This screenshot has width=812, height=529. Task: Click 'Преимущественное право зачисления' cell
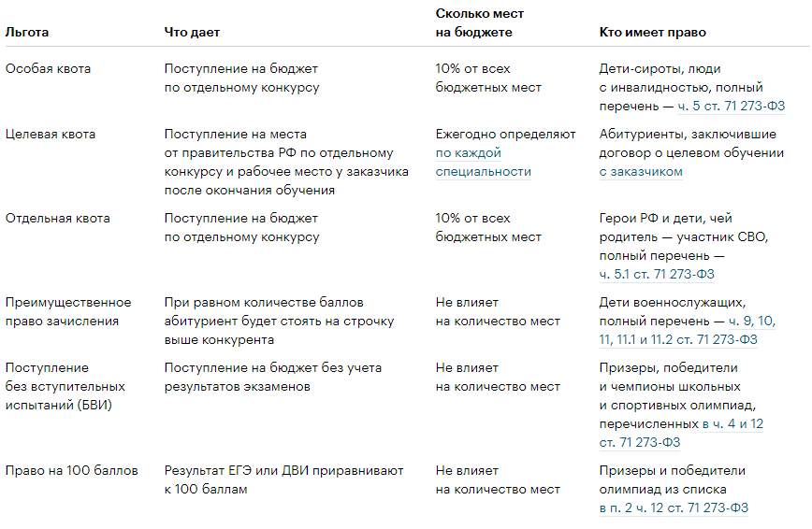point(68,311)
